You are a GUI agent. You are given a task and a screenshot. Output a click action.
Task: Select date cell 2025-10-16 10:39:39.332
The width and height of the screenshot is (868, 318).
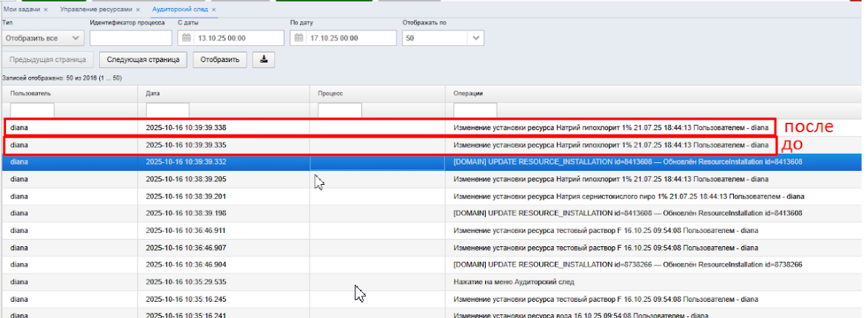[x=186, y=162]
